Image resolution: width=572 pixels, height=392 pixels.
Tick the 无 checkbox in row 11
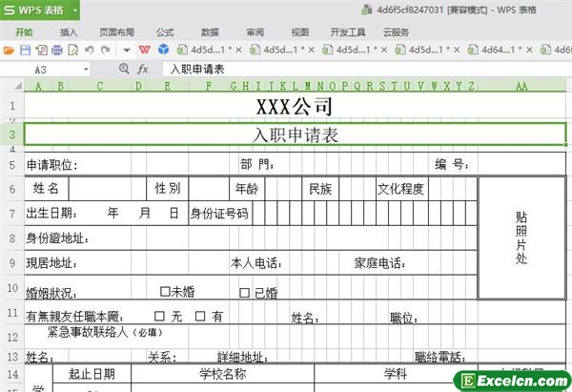coord(159,316)
